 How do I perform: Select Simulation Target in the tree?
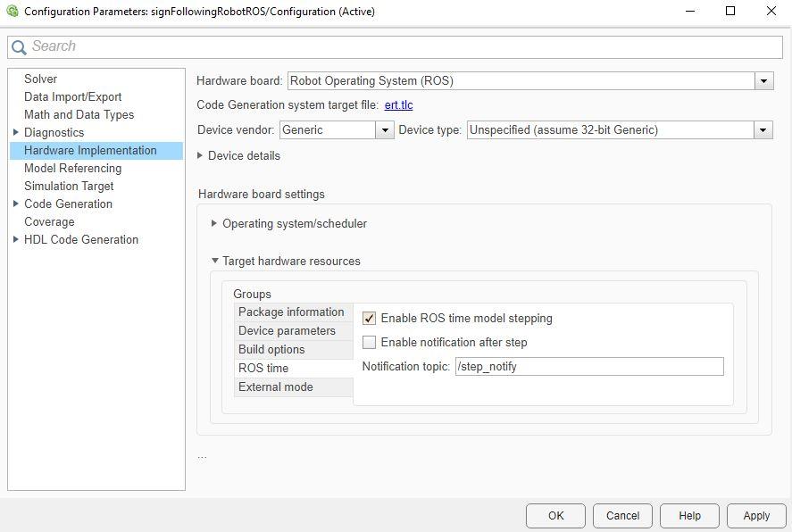69,186
